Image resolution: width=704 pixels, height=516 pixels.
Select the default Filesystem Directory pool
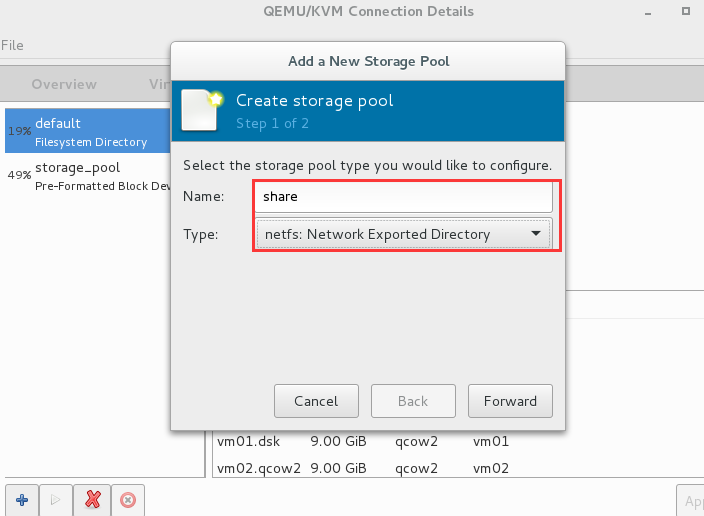click(88, 131)
